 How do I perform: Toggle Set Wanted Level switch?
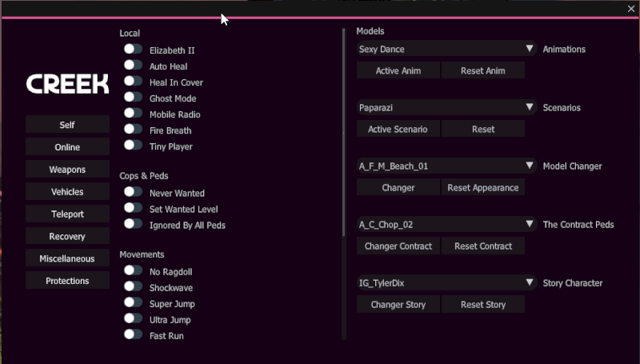[133, 208]
